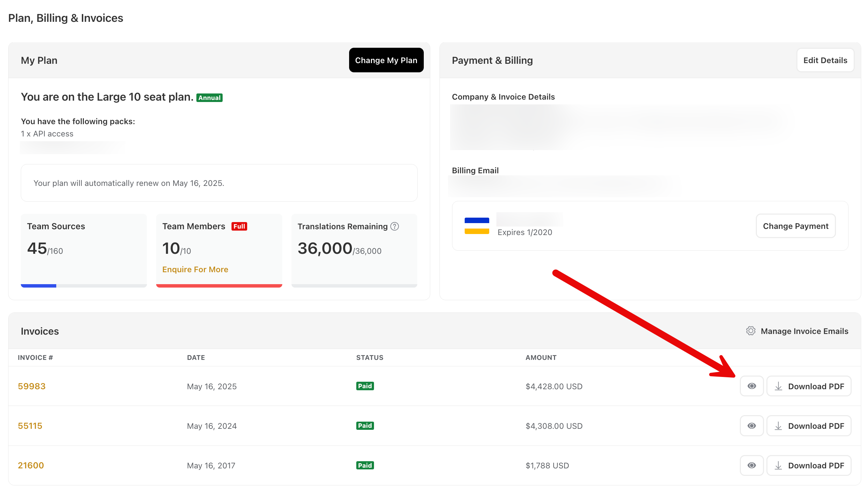Click the Paid badge on invoice 59983
Viewport: 868px width, 496px height.
point(365,386)
